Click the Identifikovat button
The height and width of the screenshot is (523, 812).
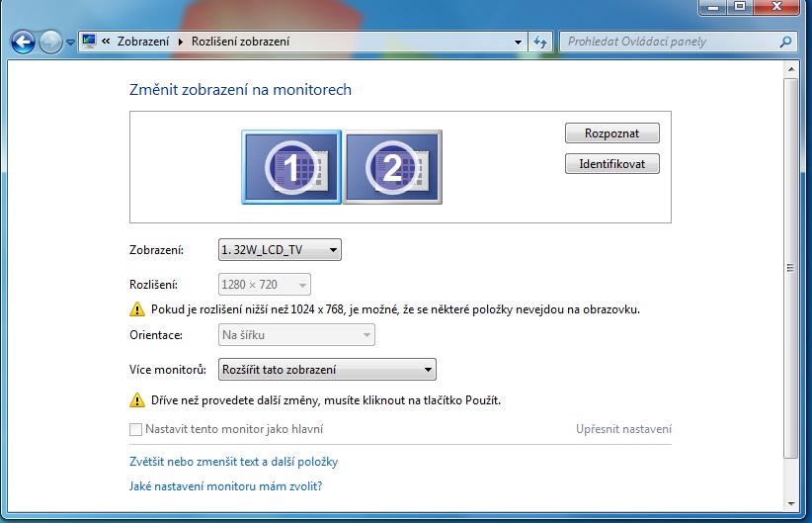click(x=612, y=164)
